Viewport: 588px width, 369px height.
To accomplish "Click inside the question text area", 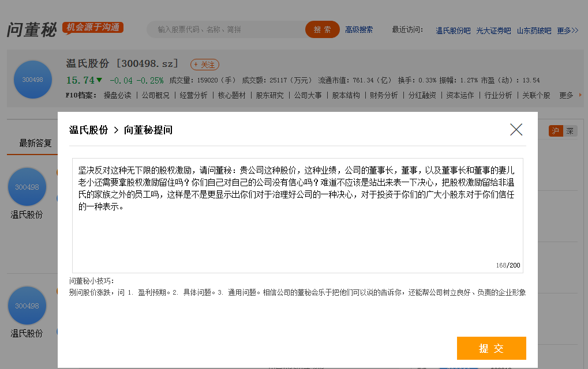I will (x=297, y=216).
